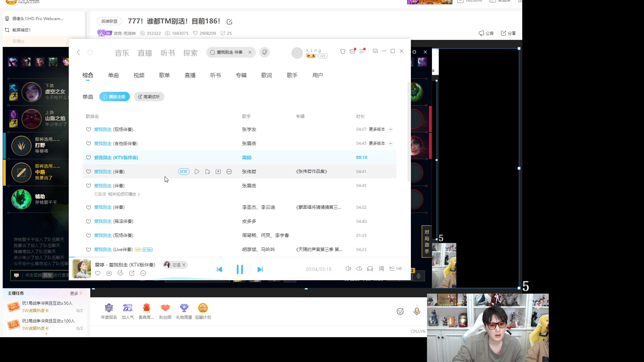Open the album cover thumbnail of playing song
The height and width of the screenshot is (362, 644).
click(x=82, y=269)
